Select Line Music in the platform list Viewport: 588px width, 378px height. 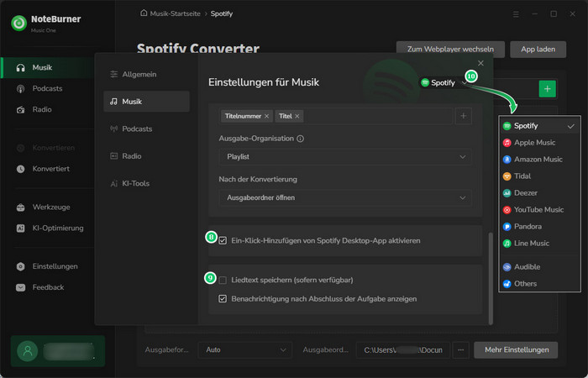pos(539,244)
